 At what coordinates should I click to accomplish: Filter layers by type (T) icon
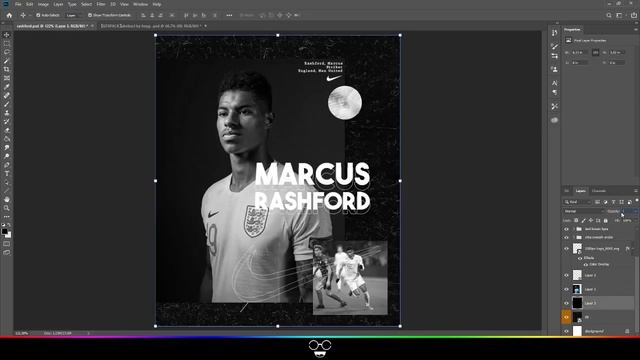coord(613,202)
